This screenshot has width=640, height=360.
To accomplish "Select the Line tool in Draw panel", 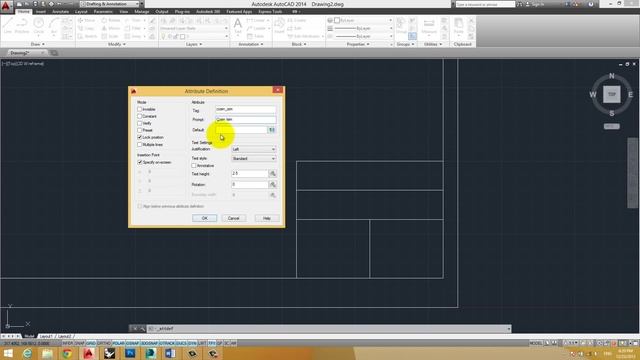I will 8,25.
